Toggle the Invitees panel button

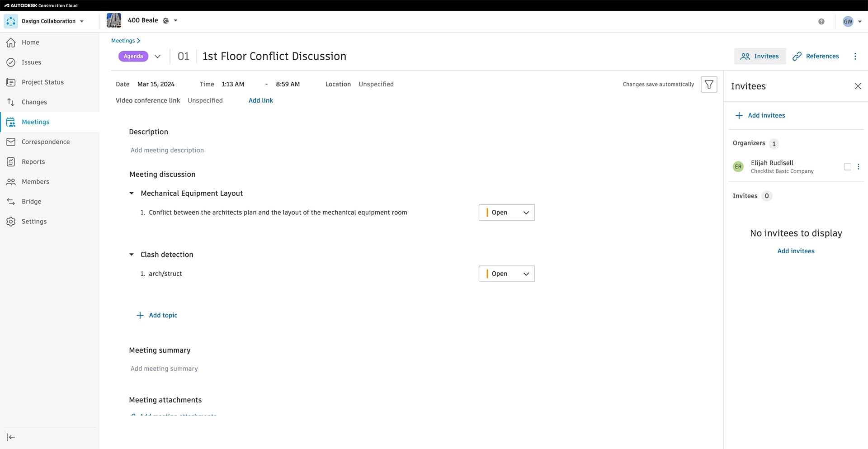pos(759,56)
